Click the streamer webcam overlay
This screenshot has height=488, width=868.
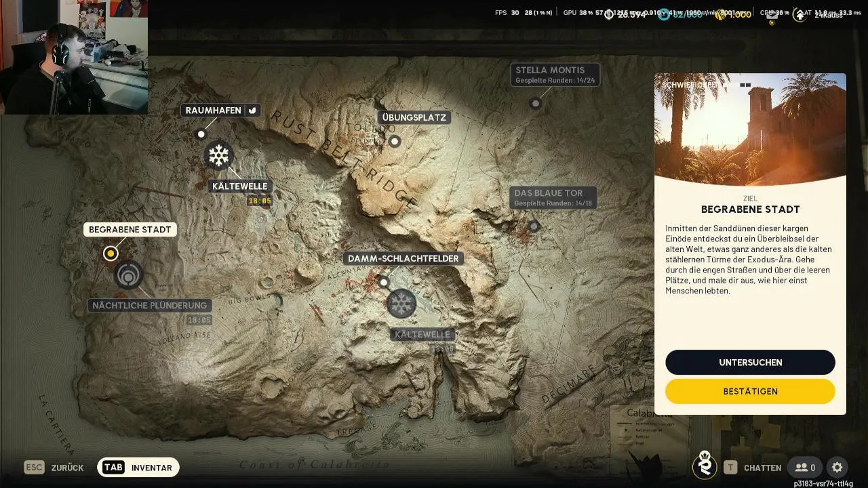(74, 57)
